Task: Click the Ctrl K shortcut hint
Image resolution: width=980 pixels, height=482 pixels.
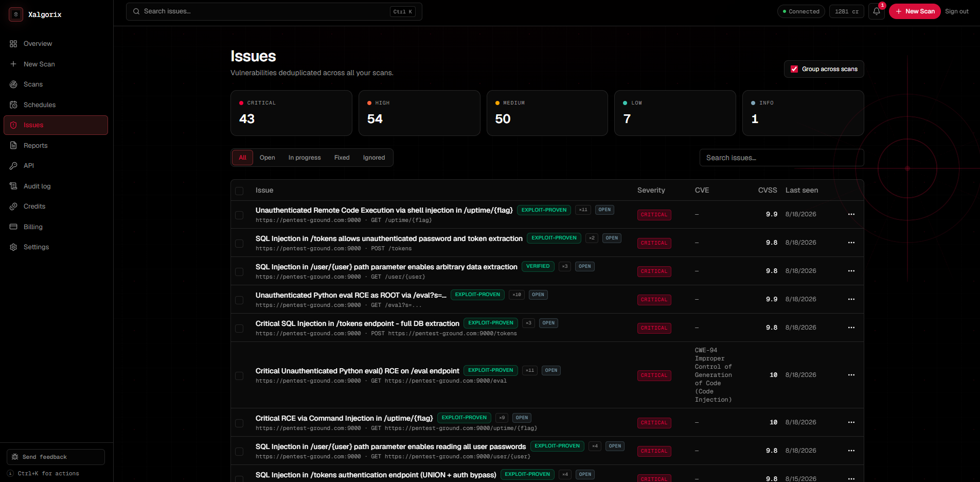Action: 403,11
